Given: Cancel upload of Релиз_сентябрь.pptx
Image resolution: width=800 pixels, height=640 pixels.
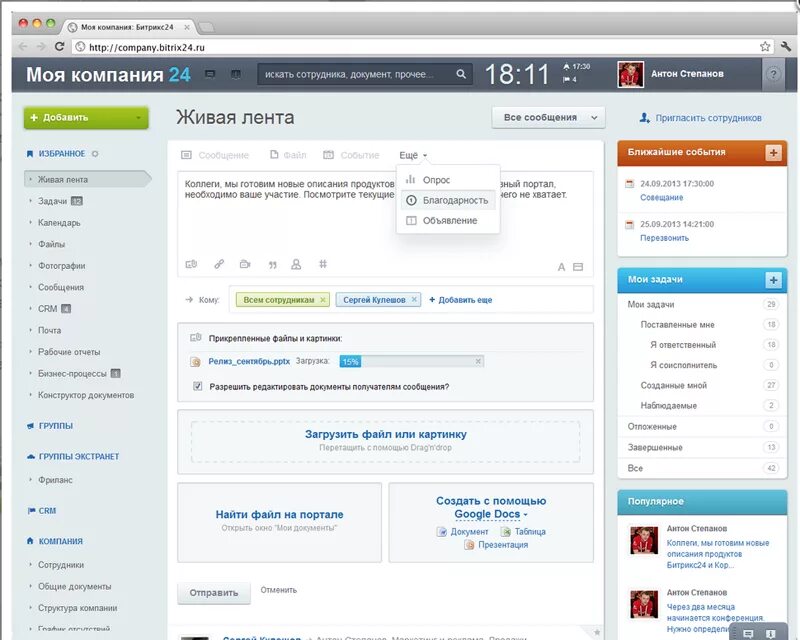Looking at the screenshot, I should click(x=478, y=361).
